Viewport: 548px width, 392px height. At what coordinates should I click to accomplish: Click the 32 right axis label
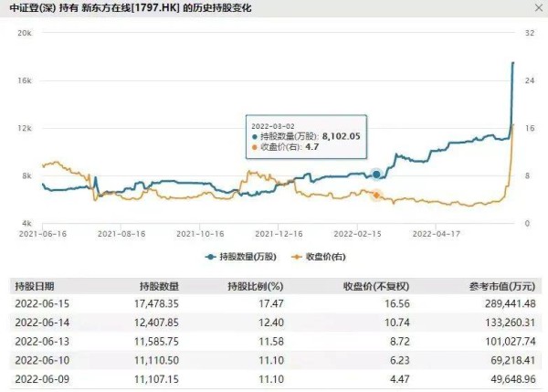tap(530, 33)
